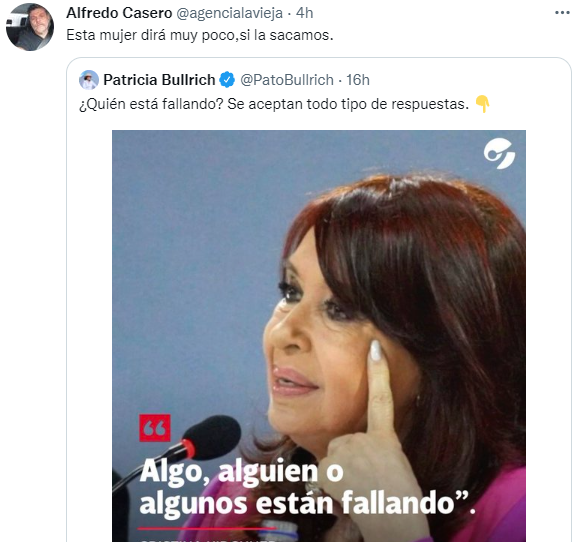Click the red underline below the quote

(x=207, y=528)
